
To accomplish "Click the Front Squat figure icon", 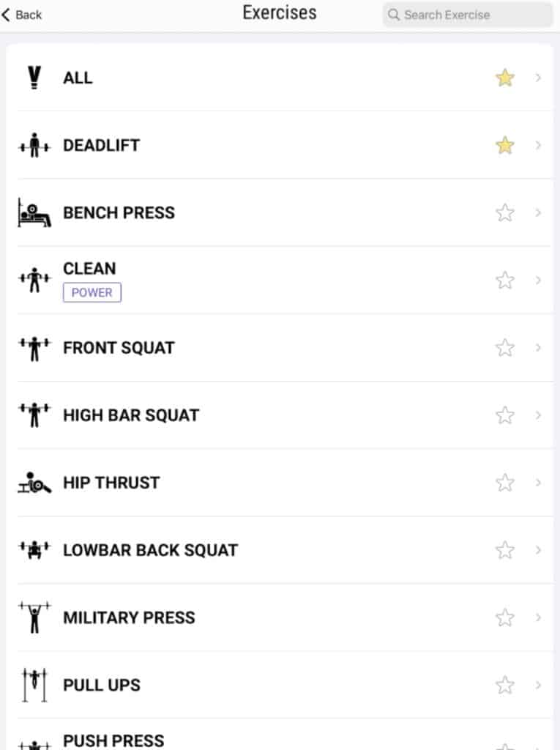I will (34, 348).
